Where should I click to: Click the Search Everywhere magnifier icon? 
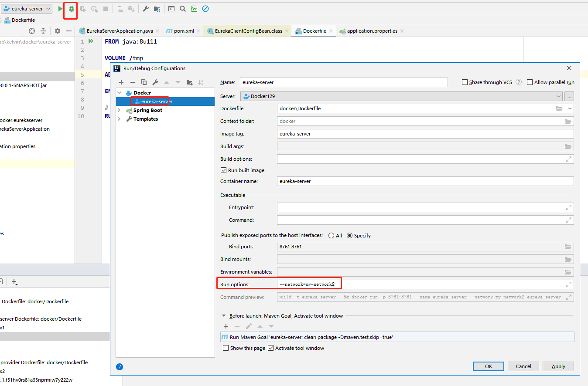tap(182, 9)
